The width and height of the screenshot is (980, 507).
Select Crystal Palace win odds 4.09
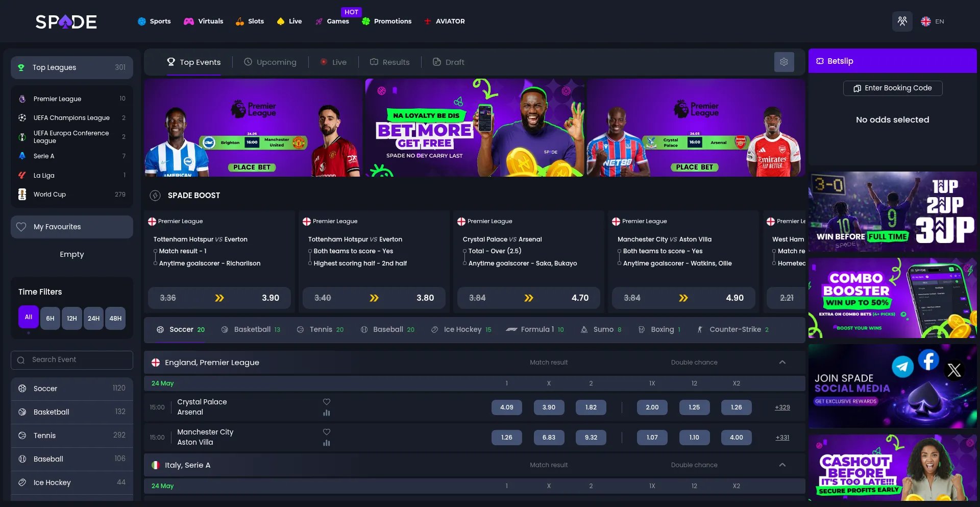pyautogui.click(x=507, y=407)
